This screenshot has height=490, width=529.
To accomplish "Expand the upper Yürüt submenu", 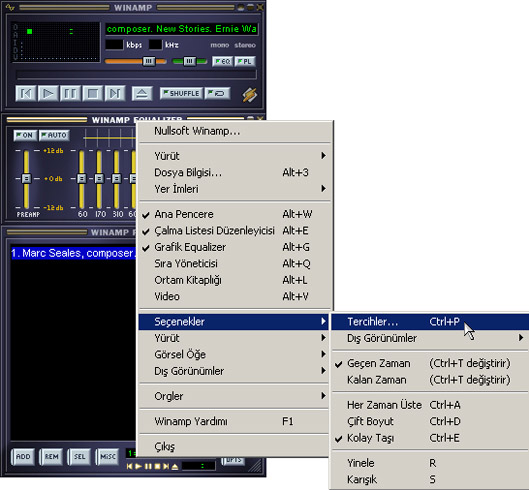I will pyautogui.click(x=234, y=156).
